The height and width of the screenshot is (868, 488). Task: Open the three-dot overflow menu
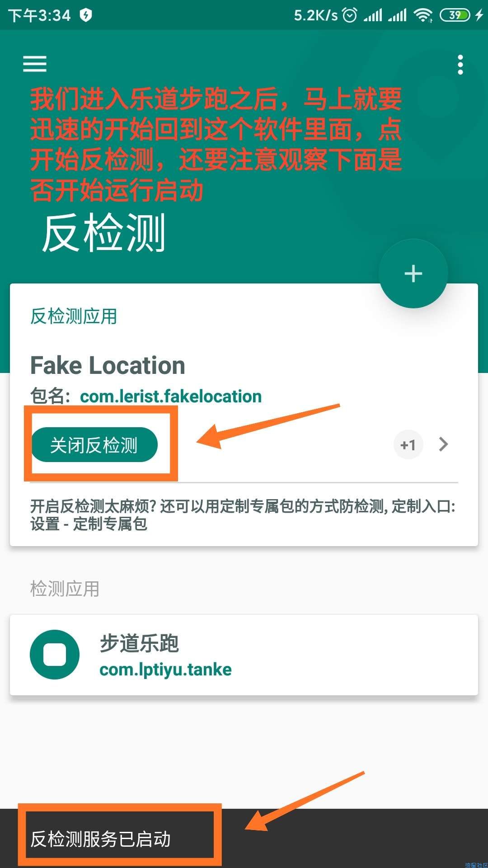pyautogui.click(x=460, y=65)
